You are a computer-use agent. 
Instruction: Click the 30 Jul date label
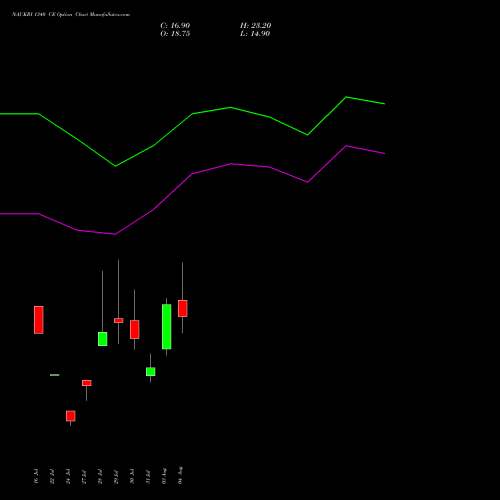(x=132, y=476)
